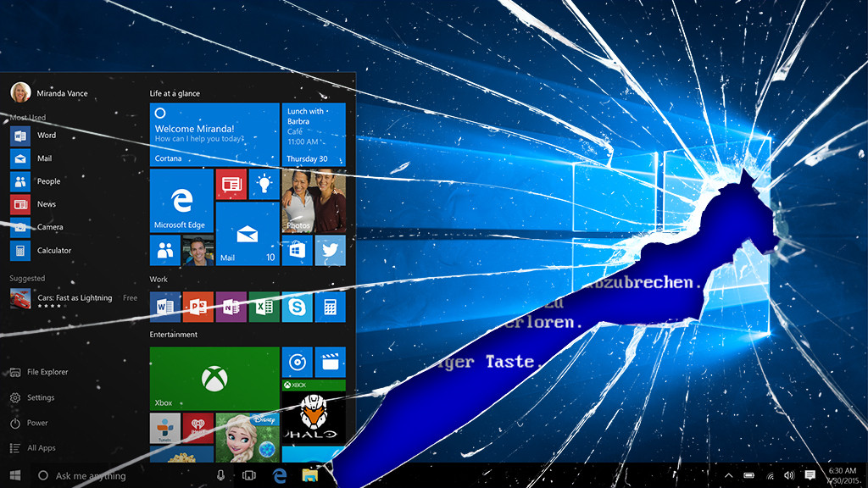This screenshot has width=868, height=488.
Task: Click the Miranda Vance account picture
Action: [20, 92]
